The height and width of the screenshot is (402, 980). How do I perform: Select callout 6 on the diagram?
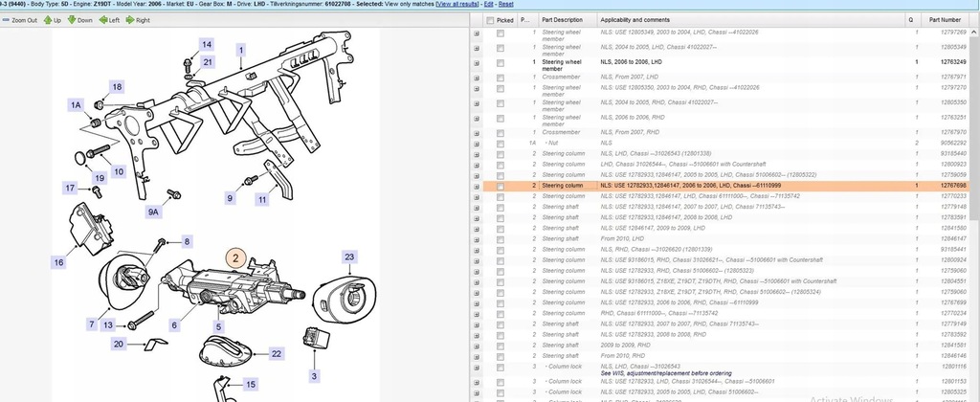(174, 324)
